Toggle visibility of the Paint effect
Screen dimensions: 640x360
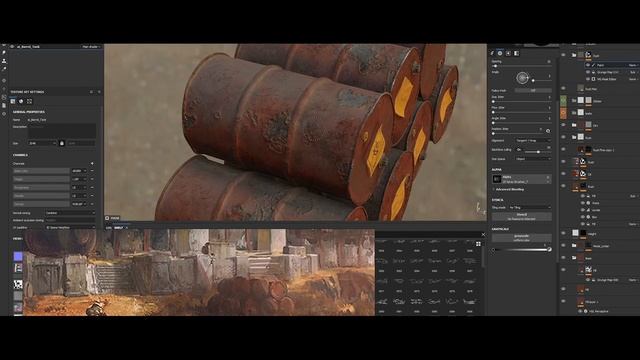588,65
